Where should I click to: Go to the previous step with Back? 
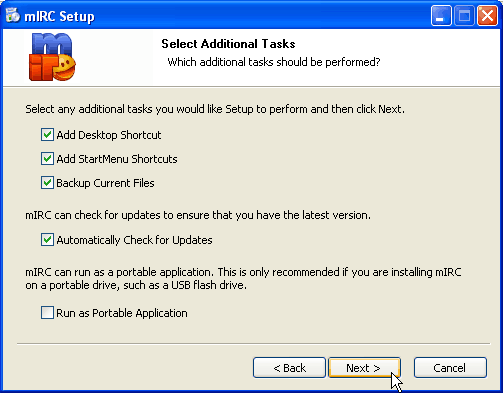pyautogui.click(x=289, y=368)
